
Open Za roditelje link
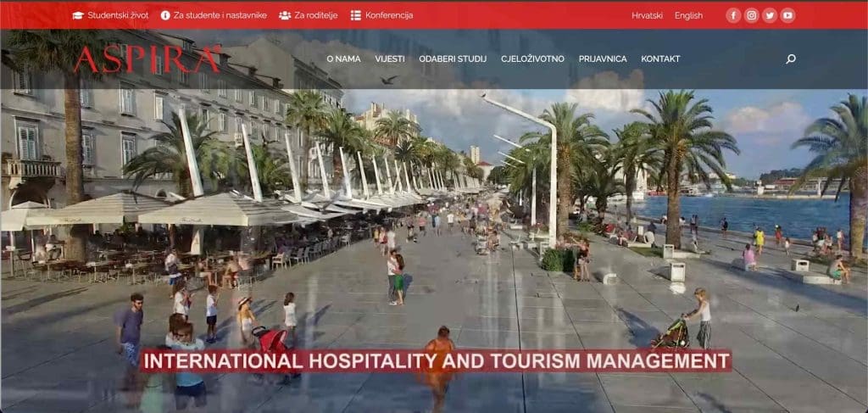315,15
